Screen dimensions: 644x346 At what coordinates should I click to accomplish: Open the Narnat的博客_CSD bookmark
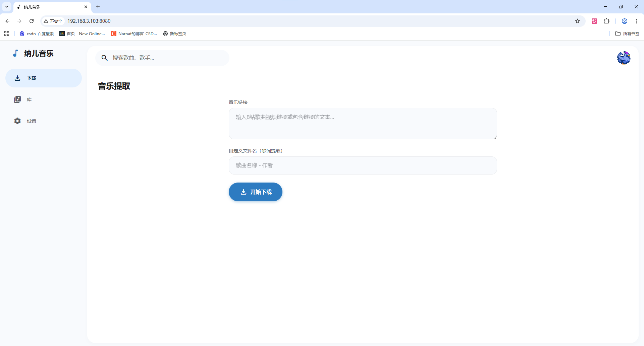pos(134,33)
